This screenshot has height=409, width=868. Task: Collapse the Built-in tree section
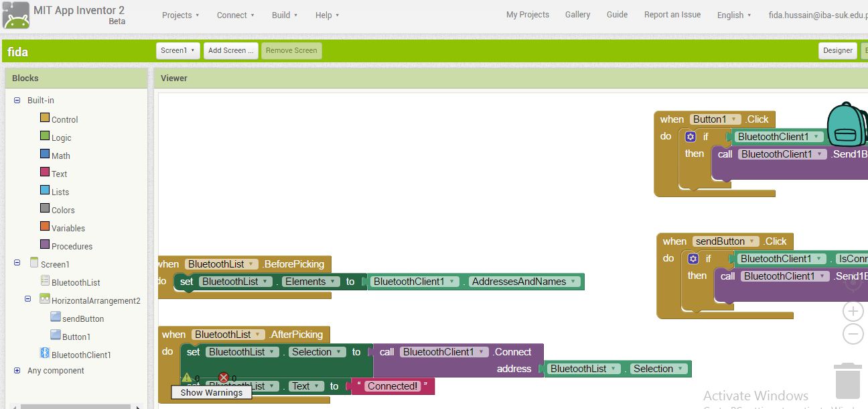pyautogui.click(x=17, y=100)
